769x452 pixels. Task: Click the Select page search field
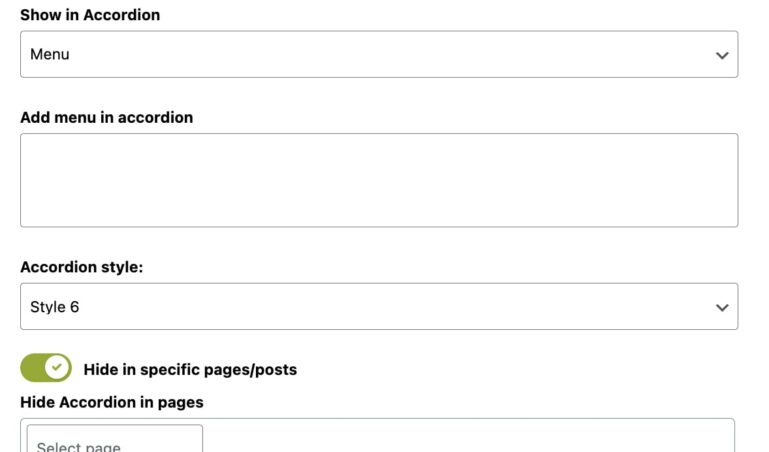pyautogui.click(x=114, y=441)
